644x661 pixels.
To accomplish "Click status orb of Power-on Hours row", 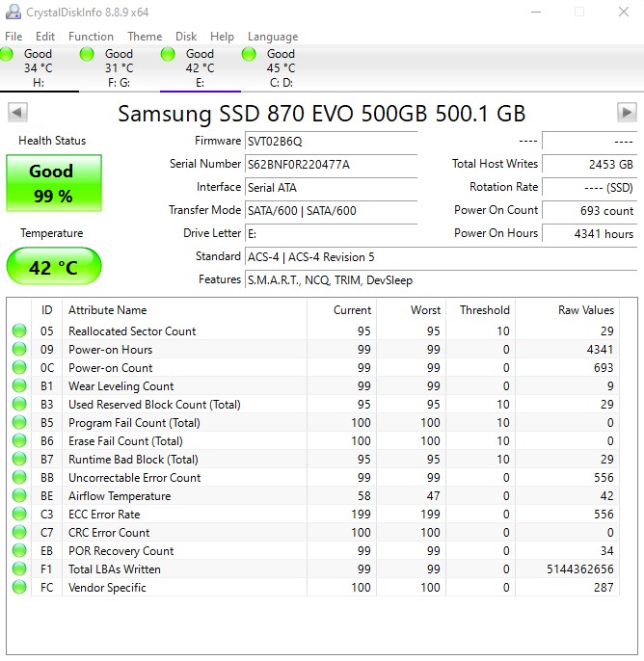I will 19,349.
